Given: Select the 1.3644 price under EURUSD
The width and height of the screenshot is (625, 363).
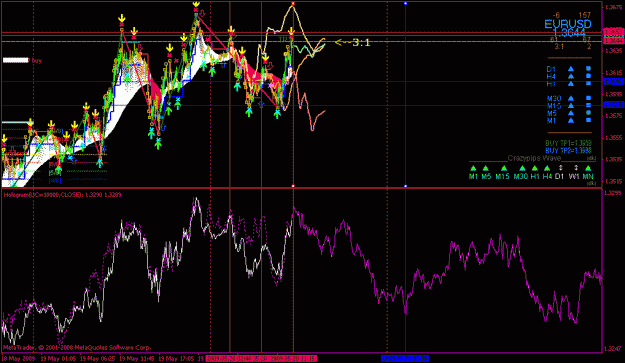Looking at the screenshot, I should [x=570, y=33].
